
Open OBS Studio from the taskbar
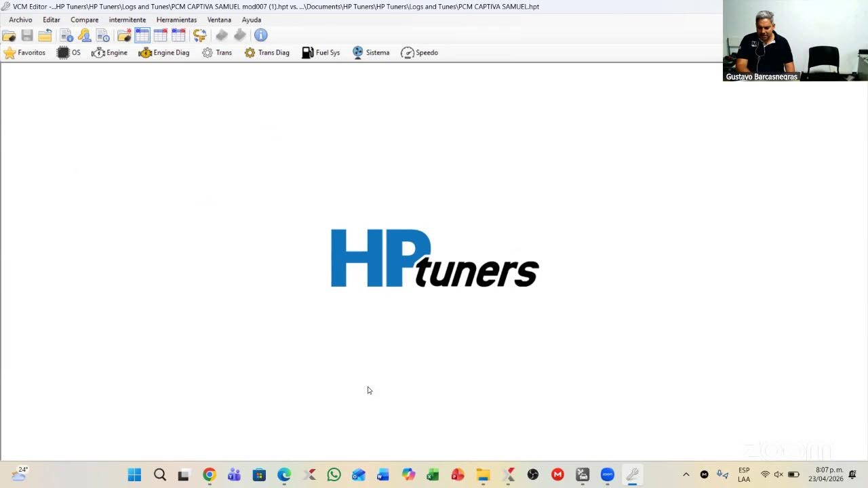(x=532, y=474)
